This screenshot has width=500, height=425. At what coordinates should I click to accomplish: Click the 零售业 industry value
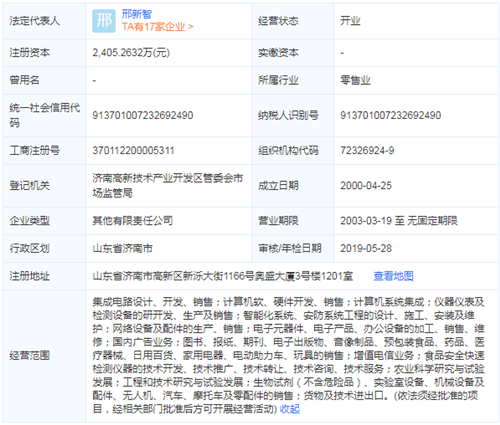355,80
